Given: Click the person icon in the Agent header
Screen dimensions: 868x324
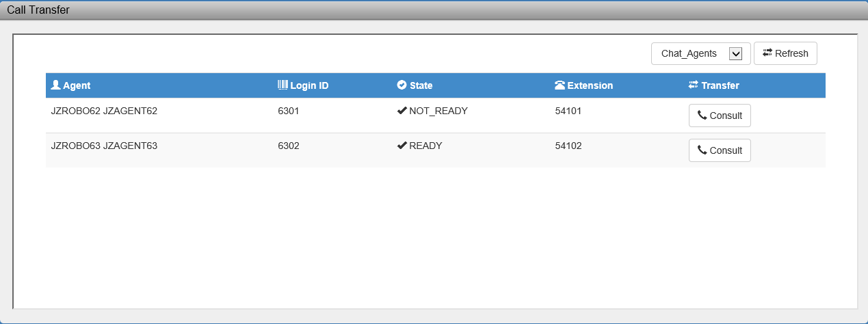Looking at the screenshot, I should coord(56,85).
